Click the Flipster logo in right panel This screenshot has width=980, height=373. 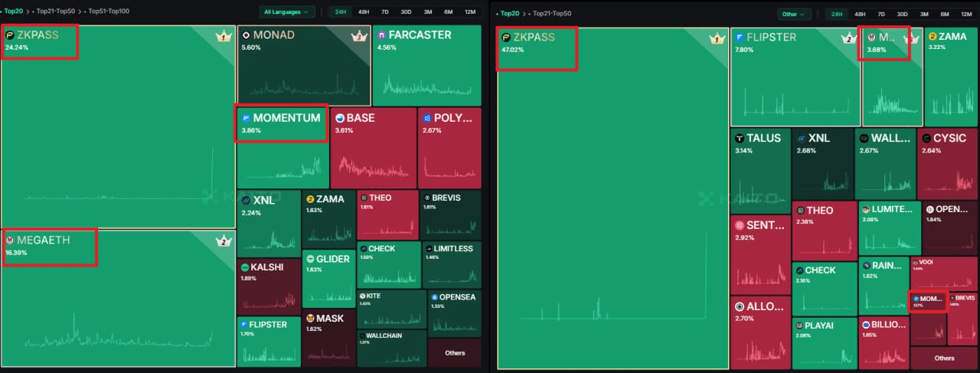click(740, 37)
